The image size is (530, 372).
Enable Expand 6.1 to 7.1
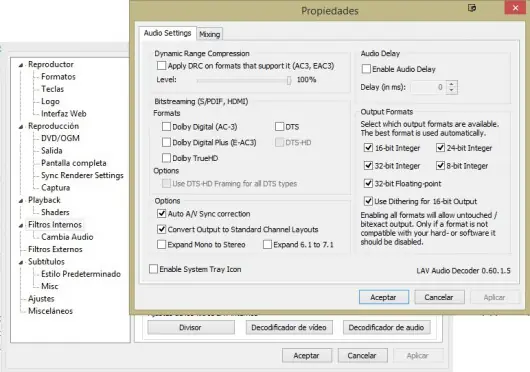267,244
